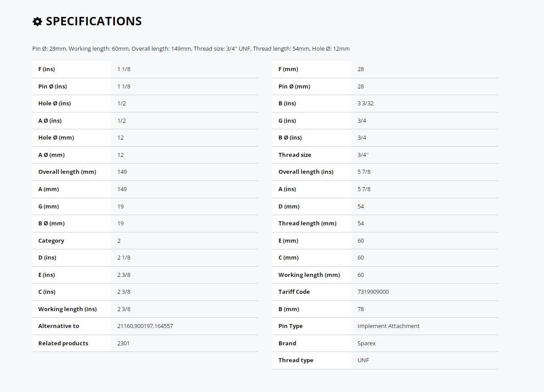The height and width of the screenshot is (392, 544).
Task: Click the specification summary line with Pin Ø 28mm
Action: [191, 48]
